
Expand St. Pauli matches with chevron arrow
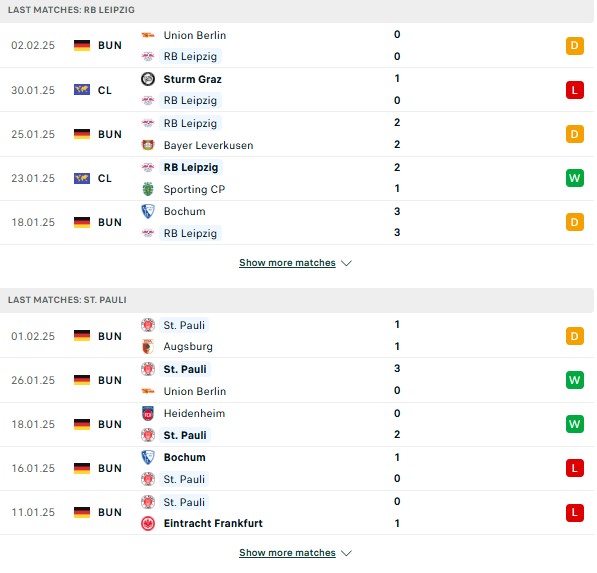click(x=346, y=553)
